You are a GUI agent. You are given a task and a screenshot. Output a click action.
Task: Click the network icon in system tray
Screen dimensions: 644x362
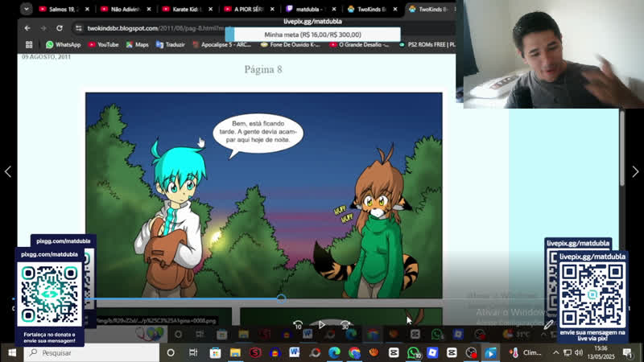point(568,352)
